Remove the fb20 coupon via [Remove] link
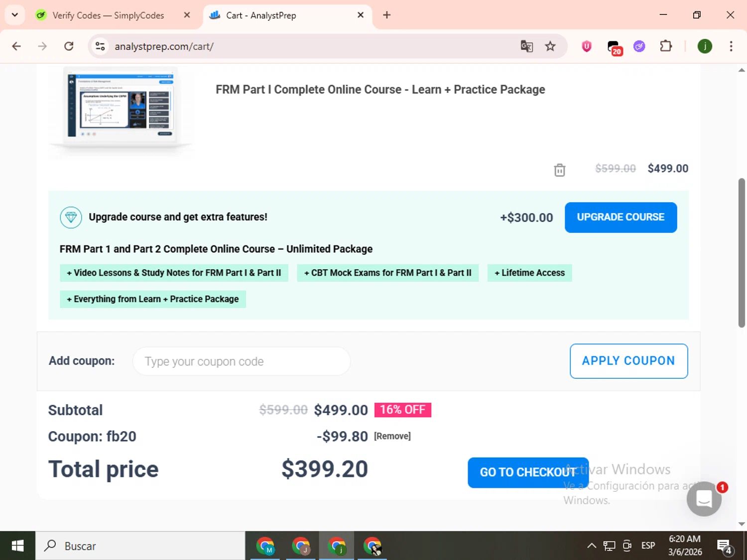The image size is (747, 560). click(x=392, y=436)
